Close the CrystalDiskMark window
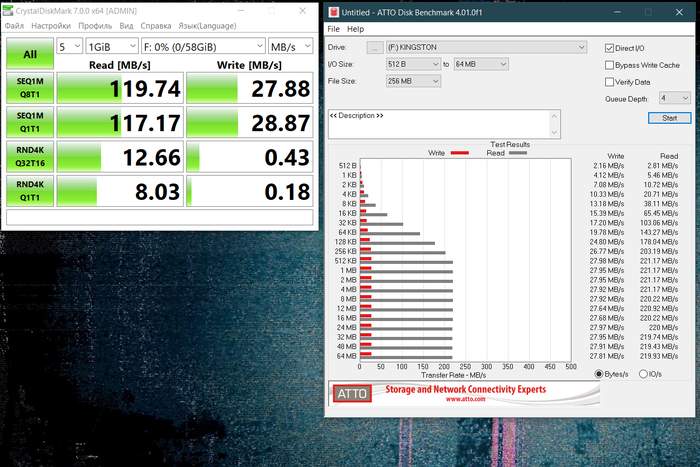 303,11
